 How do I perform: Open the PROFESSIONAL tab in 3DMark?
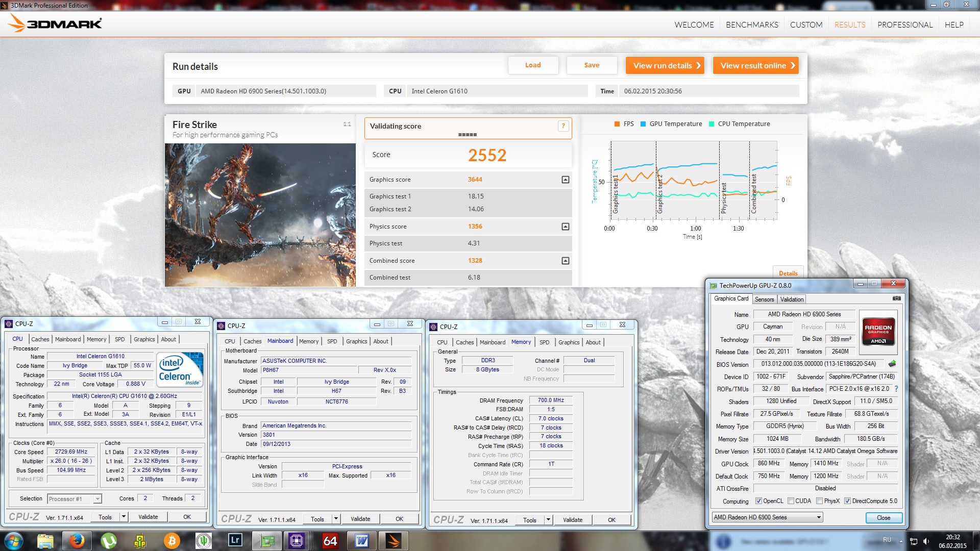[904, 24]
